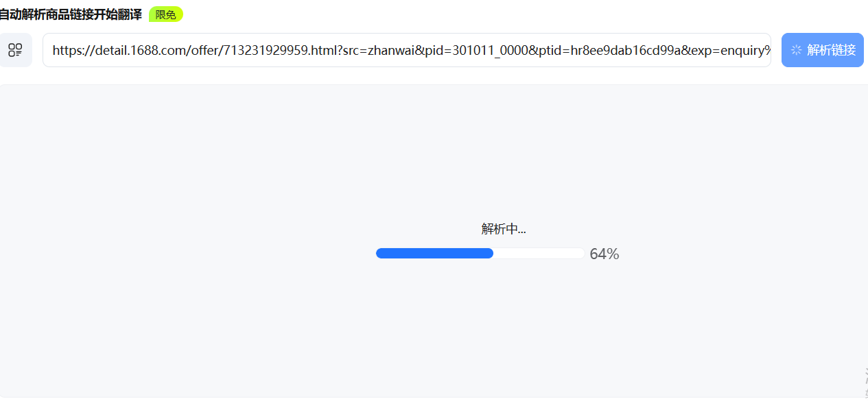The image size is (868, 401).
Task: Click the grid icon beside the URL field
Action: [15, 50]
